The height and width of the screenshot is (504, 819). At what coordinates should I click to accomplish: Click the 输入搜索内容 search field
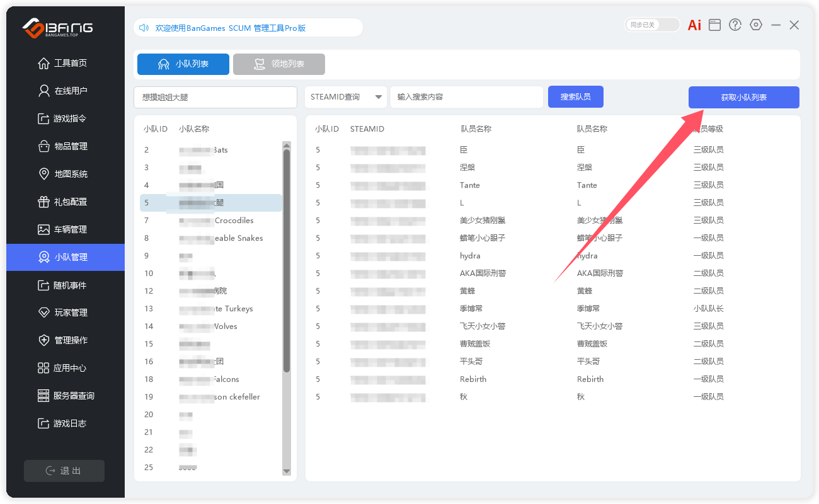pyautogui.click(x=466, y=97)
